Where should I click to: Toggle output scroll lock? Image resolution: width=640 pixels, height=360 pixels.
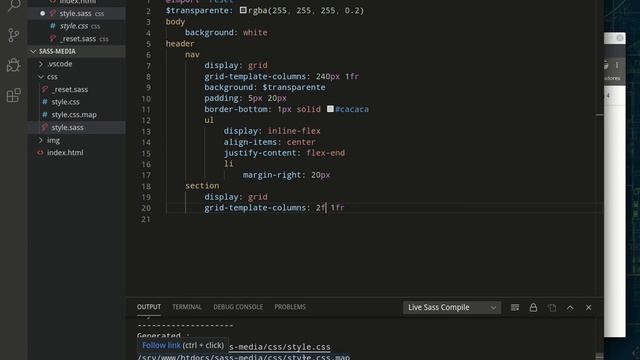point(533,307)
